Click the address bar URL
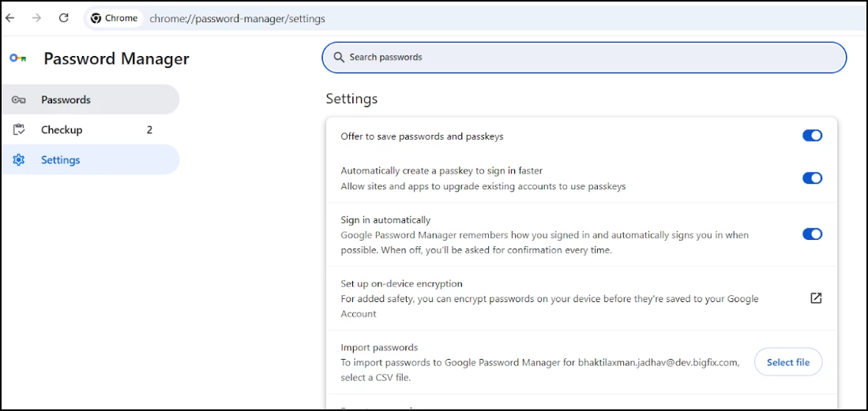The height and width of the screenshot is (411, 868). 237,18
